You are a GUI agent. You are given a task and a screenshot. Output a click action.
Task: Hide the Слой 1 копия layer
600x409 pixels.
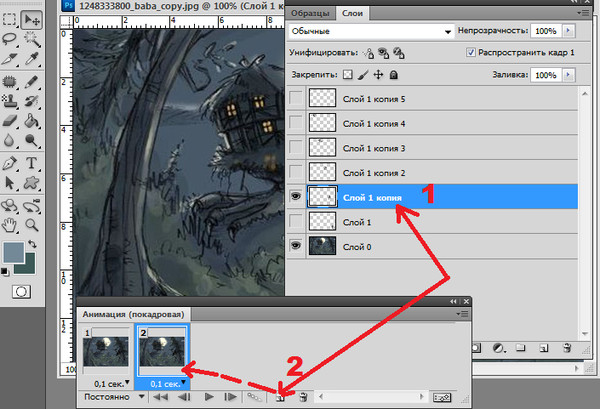[295, 196]
